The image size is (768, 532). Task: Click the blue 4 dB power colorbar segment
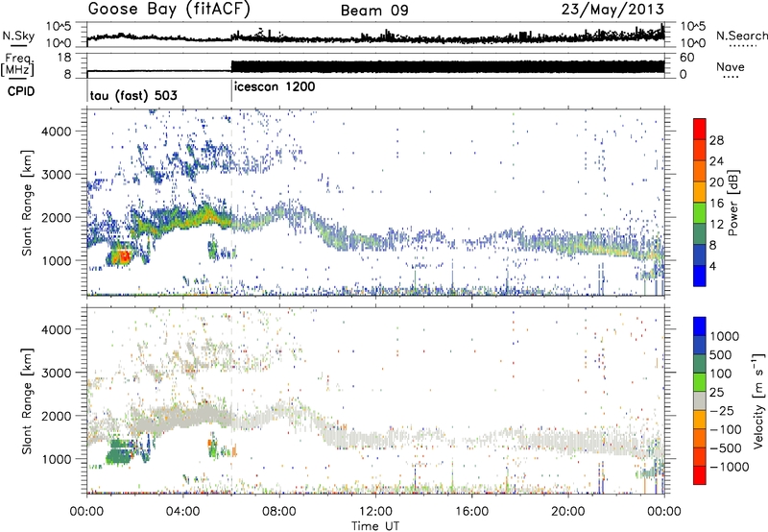point(700,276)
